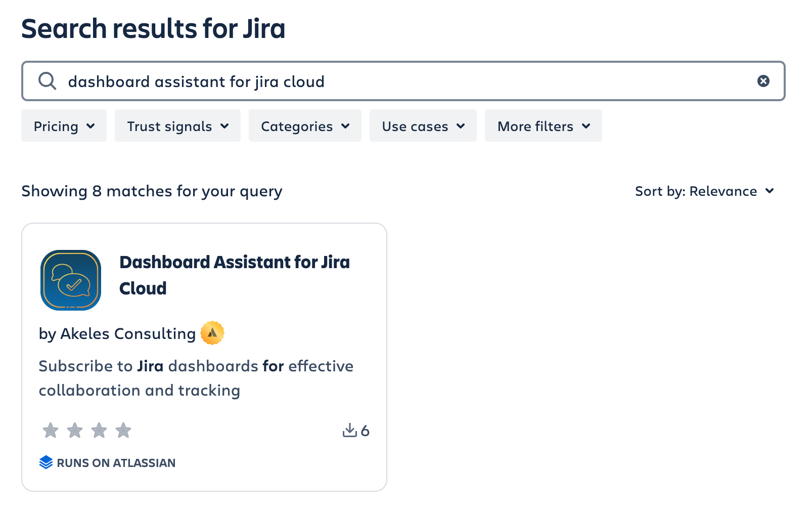
Task: Click the fourth rating star
Action: 123,431
